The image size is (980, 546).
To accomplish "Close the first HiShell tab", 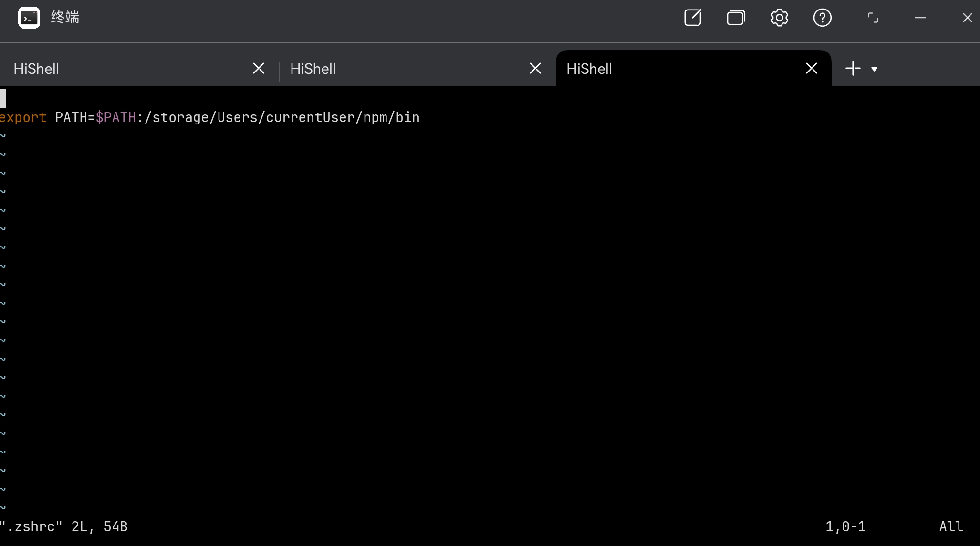I will 259,69.
